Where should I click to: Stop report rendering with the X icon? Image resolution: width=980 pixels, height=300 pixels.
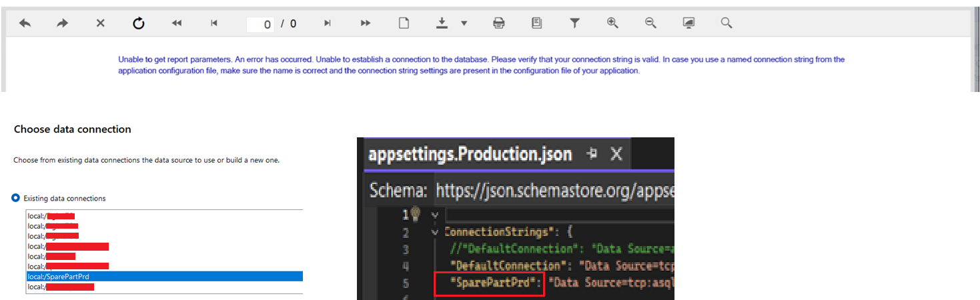click(x=100, y=23)
